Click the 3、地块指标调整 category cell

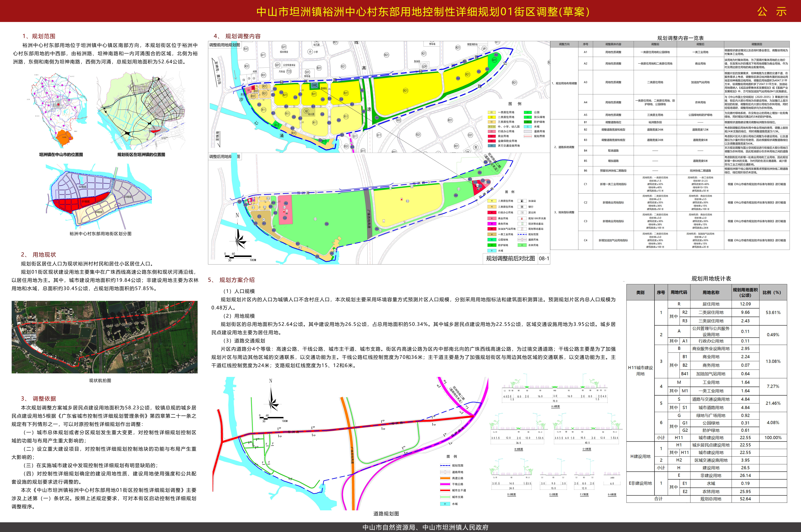click(564, 212)
